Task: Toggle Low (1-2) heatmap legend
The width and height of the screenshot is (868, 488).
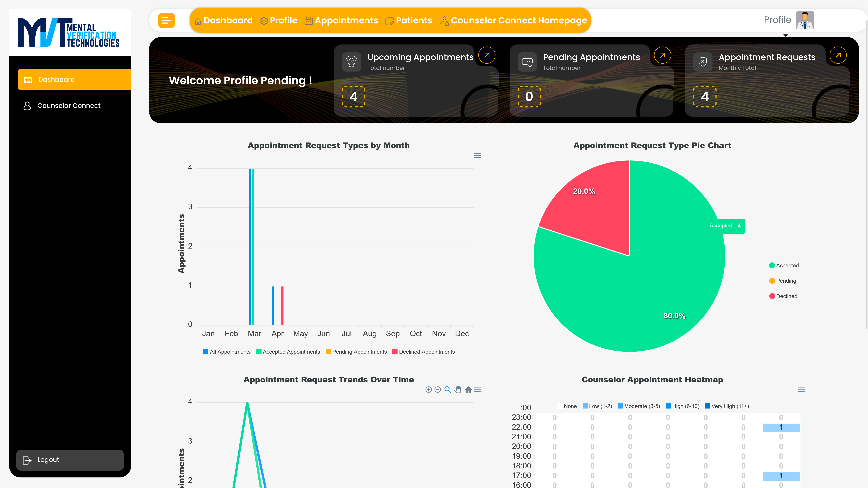Action: 597,406
